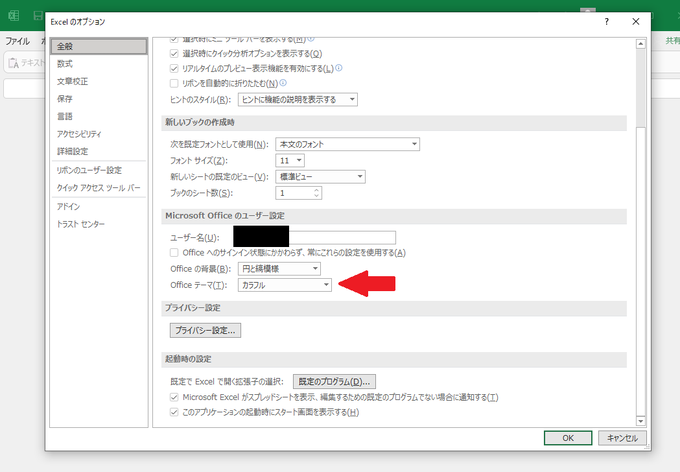Click the ブックのシート数 number field
Image resolution: width=680 pixels, height=472 pixels.
[x=294, y=193]
